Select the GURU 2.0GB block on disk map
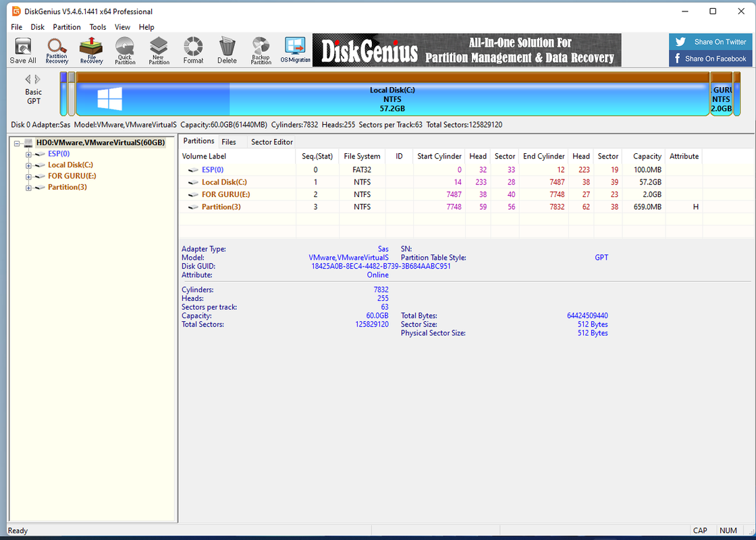Viewport: 756px width, 540px height. [x=722, y=94]
